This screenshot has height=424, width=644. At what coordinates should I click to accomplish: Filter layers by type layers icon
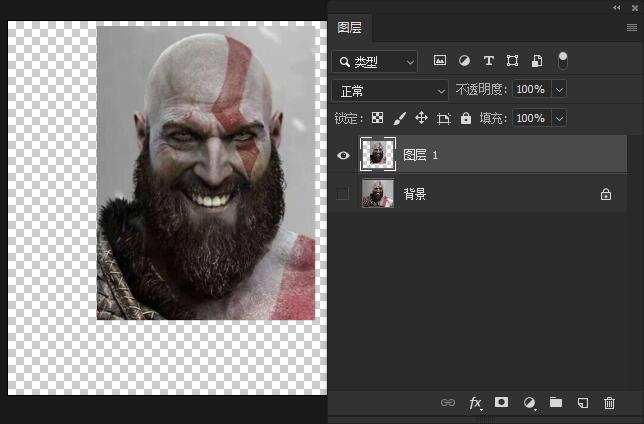[x=488, y=61]
